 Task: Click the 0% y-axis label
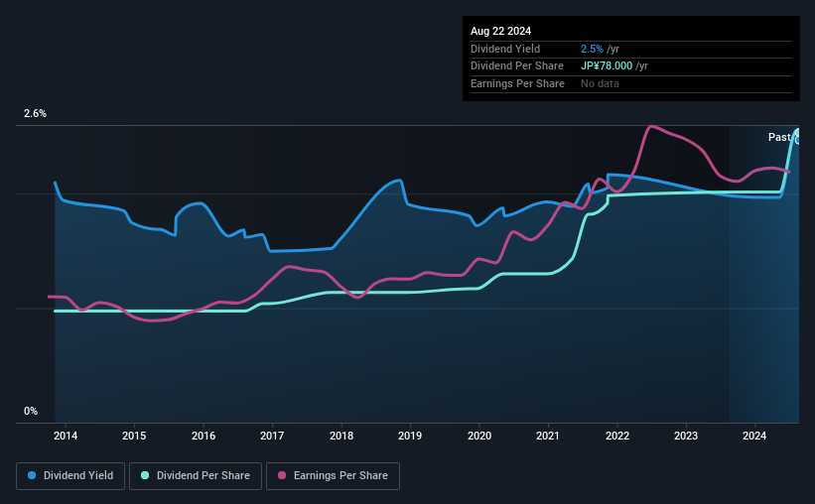coord(31,411)
